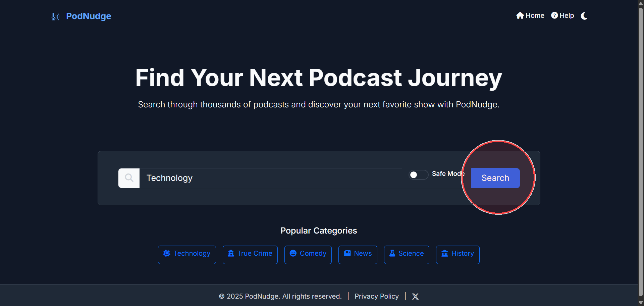This screenshot has height=306, width=644.
Task: Toggle dark mode with the moon icon
Action: coord(584,16)
